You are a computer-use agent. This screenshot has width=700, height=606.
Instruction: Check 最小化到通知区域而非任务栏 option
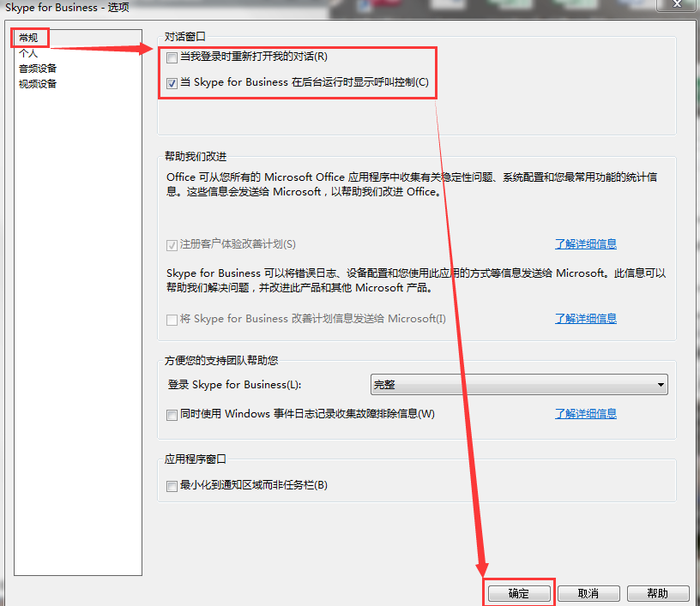[172, 486]
